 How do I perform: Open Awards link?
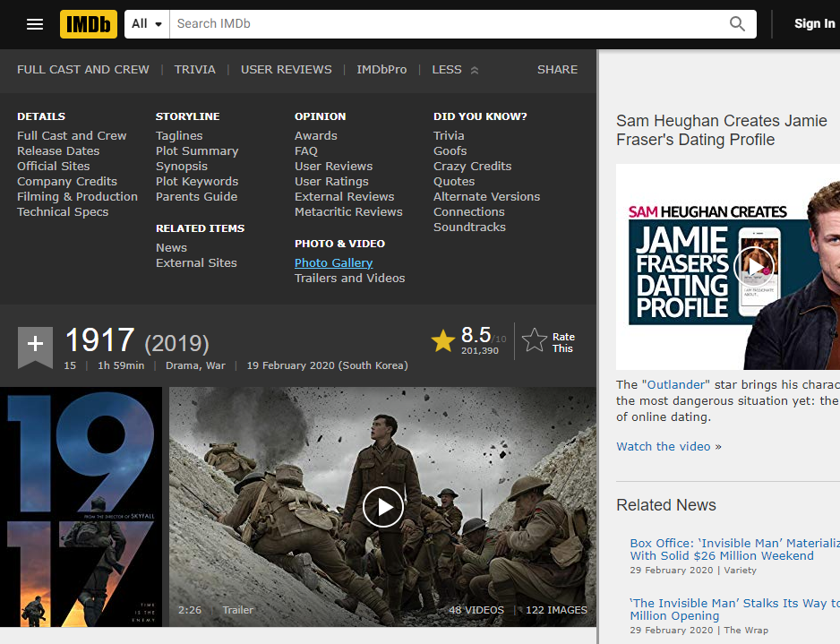click(316, 135)
